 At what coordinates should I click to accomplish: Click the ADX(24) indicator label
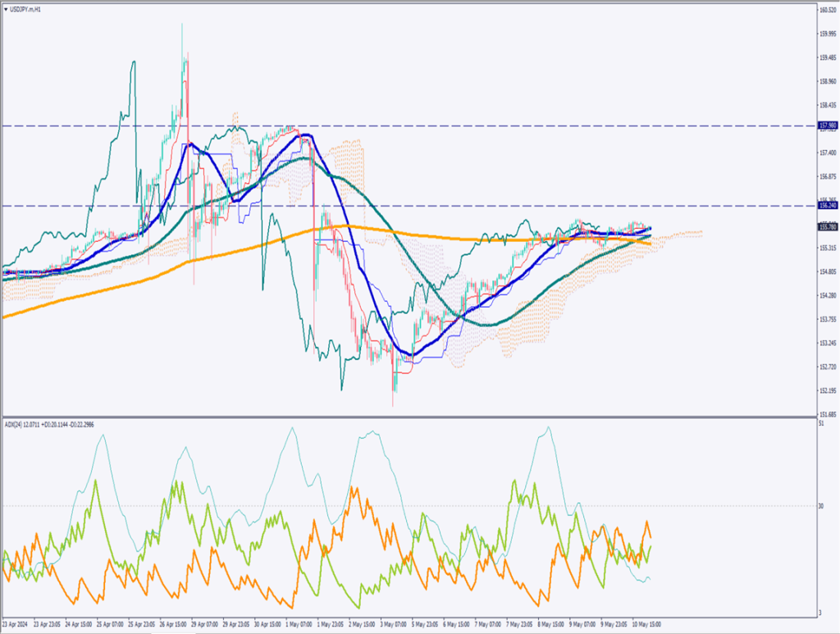tap(16, 424)
